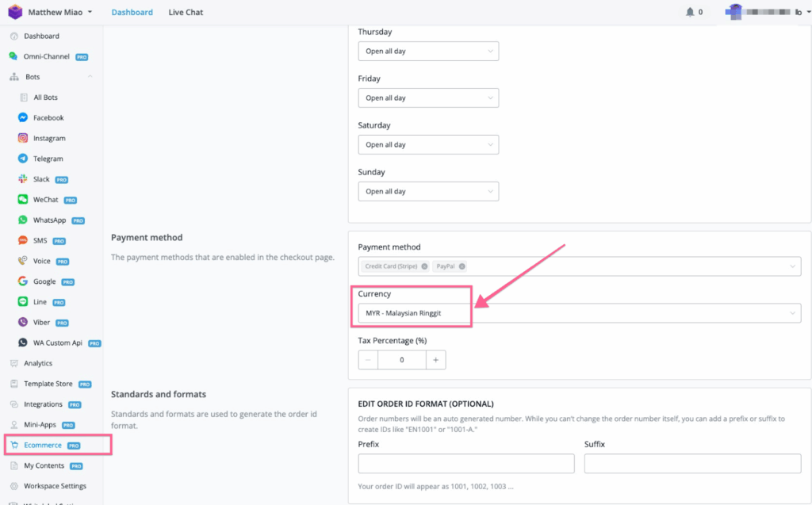The width and height of the screenshot is (812, 505).
Task: Collapse the Bots sidebar section
Action: [x=90, y=77]
